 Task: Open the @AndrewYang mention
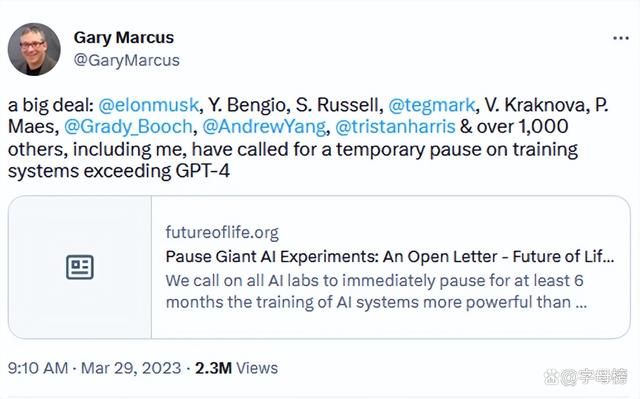coord(264,126)
